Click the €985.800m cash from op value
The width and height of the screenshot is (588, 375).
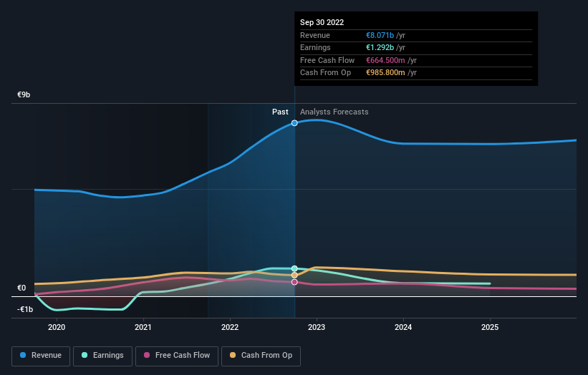(x=385, y=73)
